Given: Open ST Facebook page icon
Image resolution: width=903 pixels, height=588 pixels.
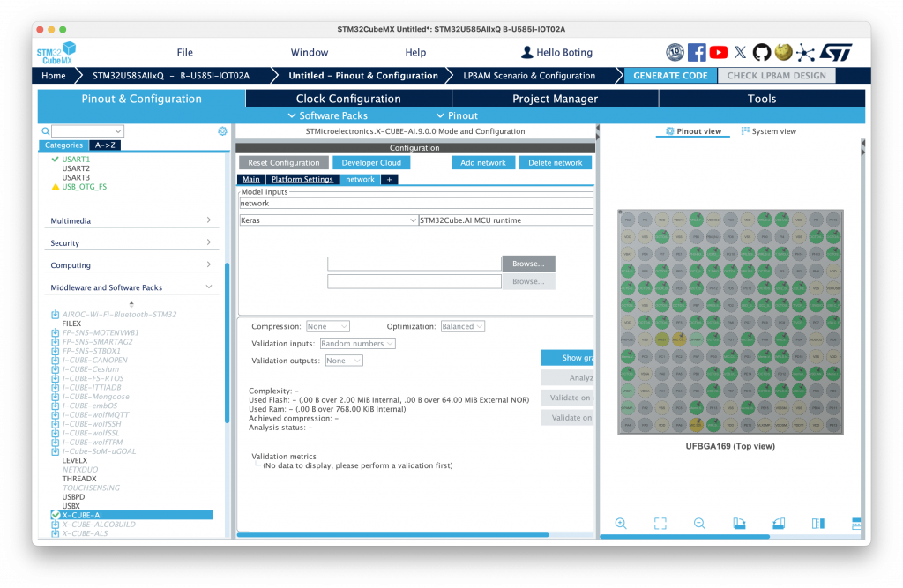Looking at the screenshot, I should 697,52.
